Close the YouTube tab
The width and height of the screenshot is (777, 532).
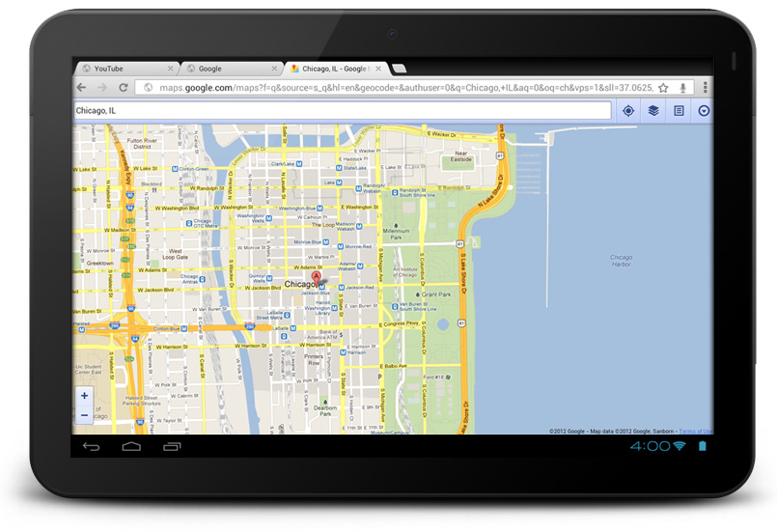[x=171, y=69]
